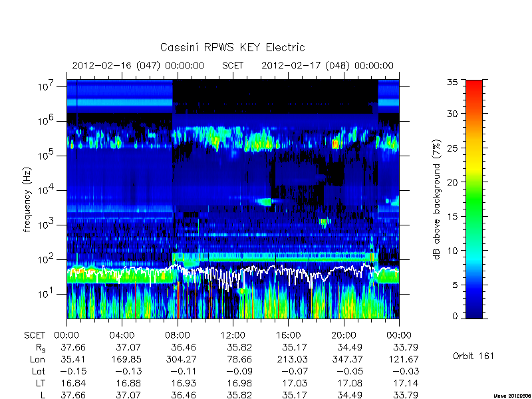532x399 pixels.
Task: Click the 10^2 frequency tick label
Action: click(x=47, y=259)
